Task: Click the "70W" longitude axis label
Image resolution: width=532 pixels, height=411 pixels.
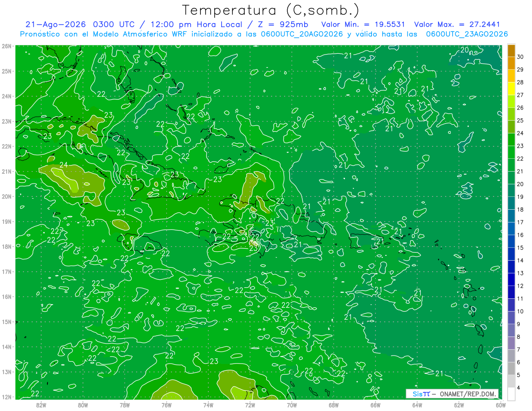Action: (x=292, y=405)
